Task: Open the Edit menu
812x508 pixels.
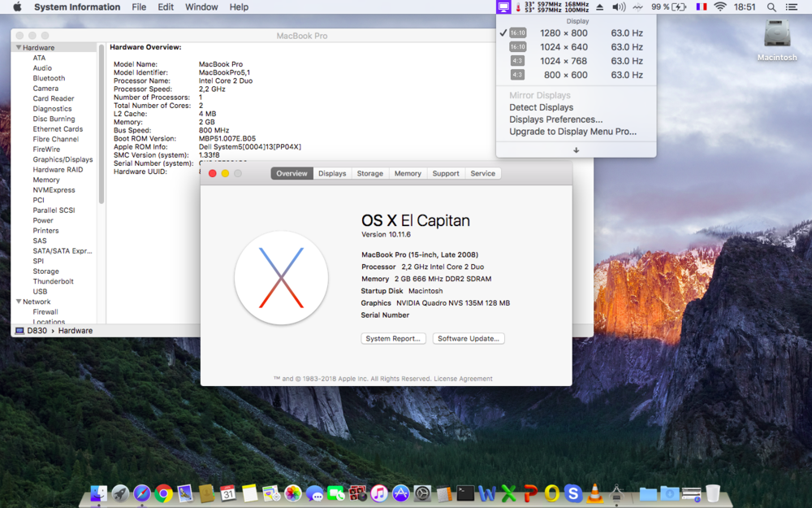Action: tap(166, 7)
